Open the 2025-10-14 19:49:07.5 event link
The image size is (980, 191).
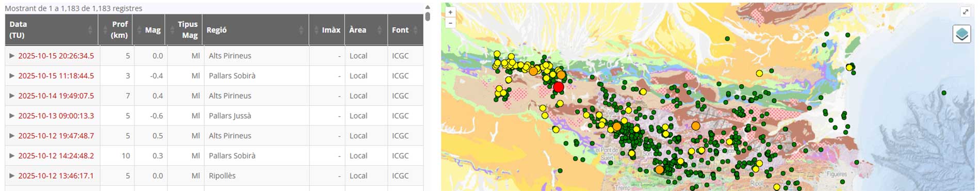click(x=56, y=95)
